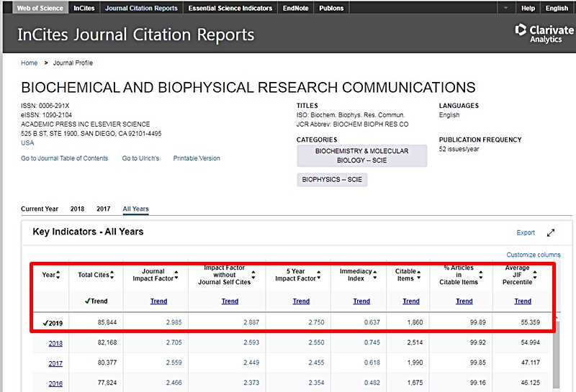This screenshot has height=392, width=576.
Task: Select the All Years tab
Action: point(135,209)
